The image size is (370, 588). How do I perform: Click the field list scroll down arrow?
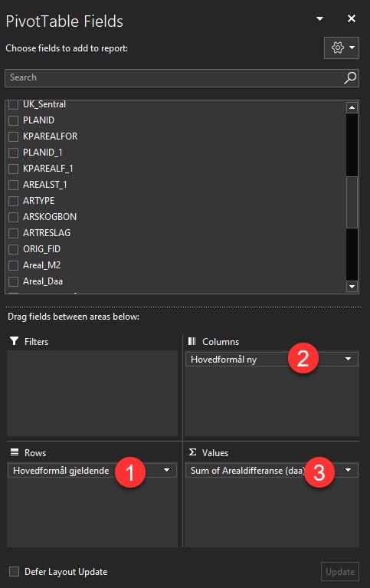(352, 287)
